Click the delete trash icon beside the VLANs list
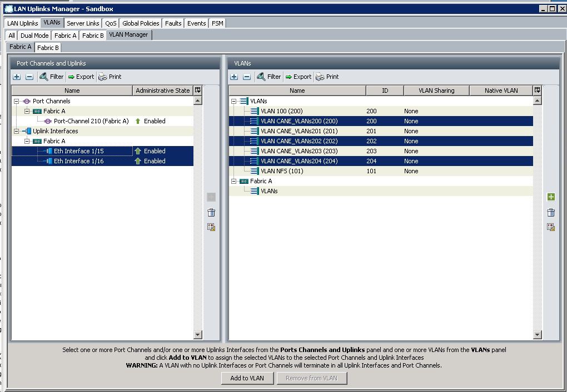This screenshot has width=567, height=392. coord(550,212)
